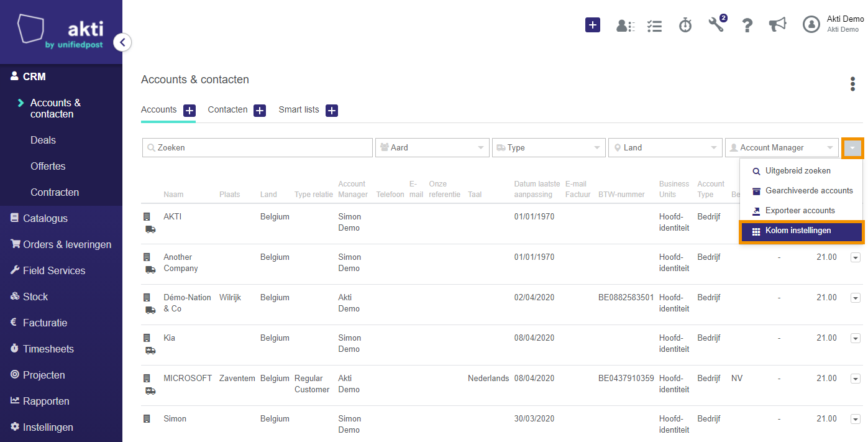Viewport: 868px width, 442px height.
Task: Click the truck icon in Another Company row
Action: click(150, 269)
